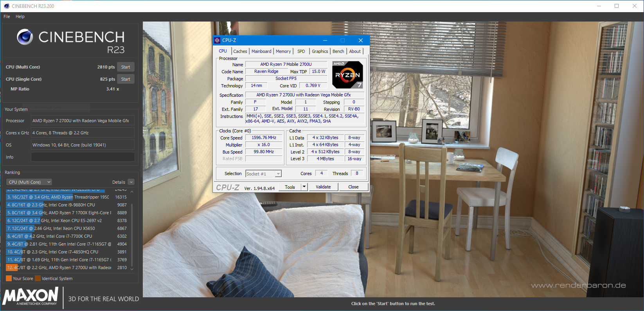Select ranking row Intel Xeon CPU E5-2697 v2

click(x=67, y=221)
